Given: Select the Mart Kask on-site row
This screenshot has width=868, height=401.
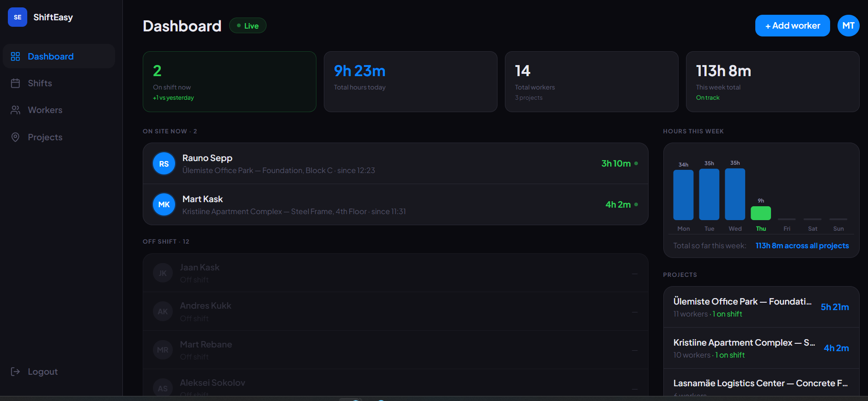Looking at the screenshot, I should pyautogui.click(x=395, y=204).
